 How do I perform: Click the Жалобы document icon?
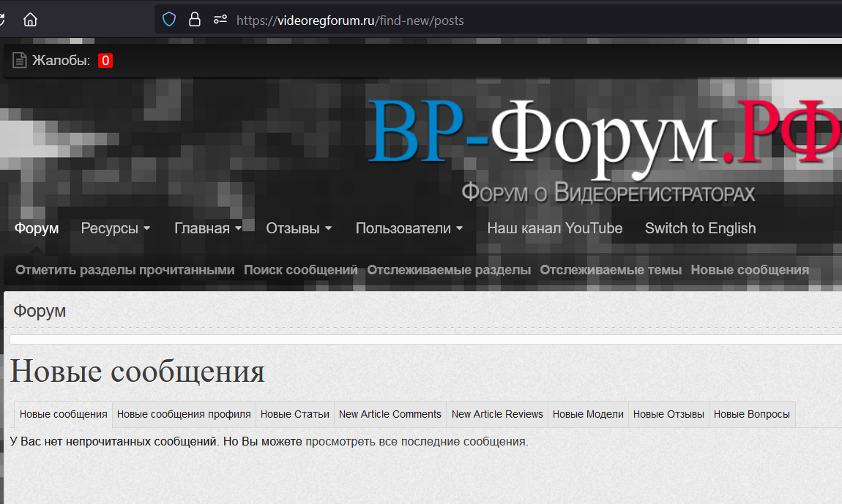pyautogui.click(x=20, y=61)
